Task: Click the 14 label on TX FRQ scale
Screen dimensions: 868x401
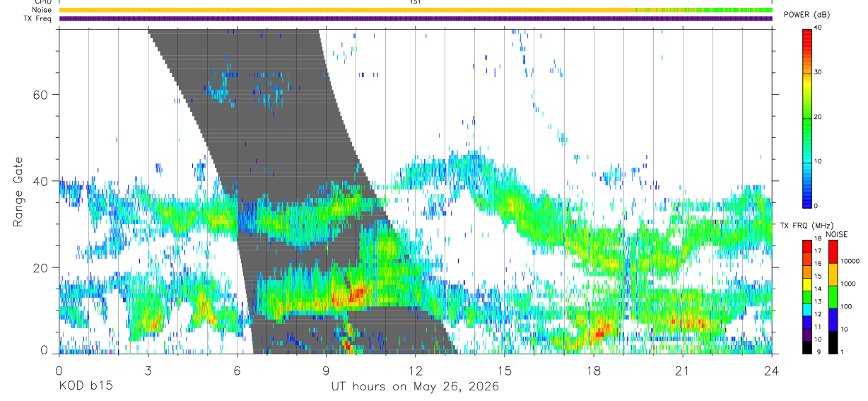Action: click(819, 290)
